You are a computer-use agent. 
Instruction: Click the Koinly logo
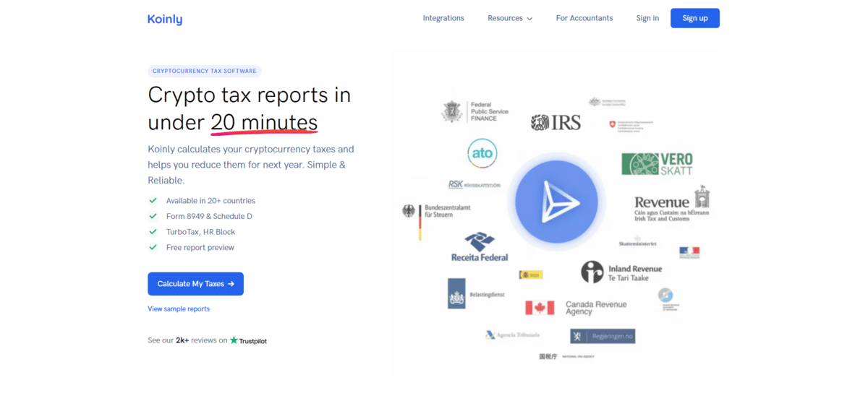point(165,19)
